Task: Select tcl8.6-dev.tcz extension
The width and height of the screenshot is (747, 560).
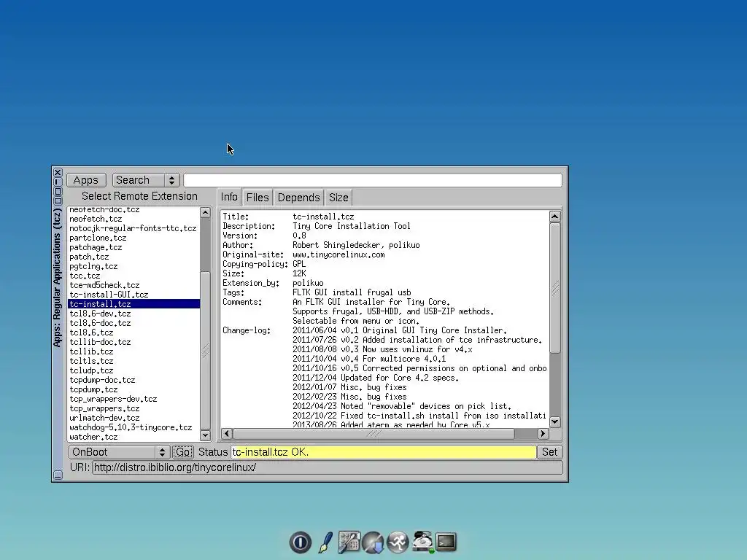Action: pos(133,314)
